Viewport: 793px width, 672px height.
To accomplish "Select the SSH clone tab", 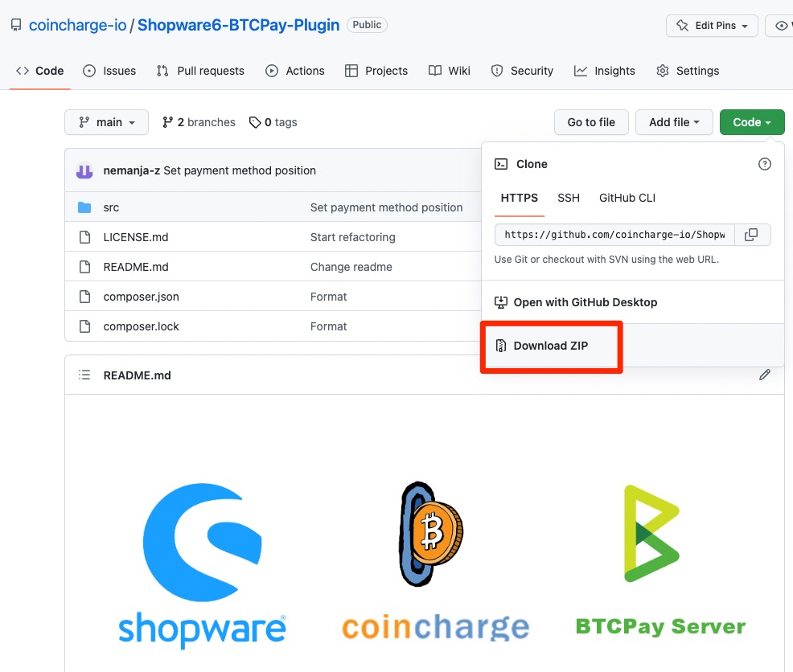I will coord(569,199).
